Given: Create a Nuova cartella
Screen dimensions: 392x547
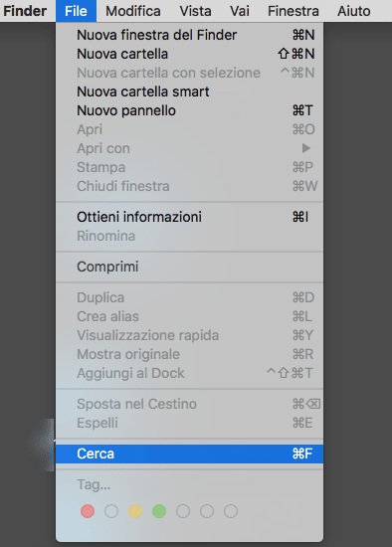Looking at the screenshot, I should [190, 54].
